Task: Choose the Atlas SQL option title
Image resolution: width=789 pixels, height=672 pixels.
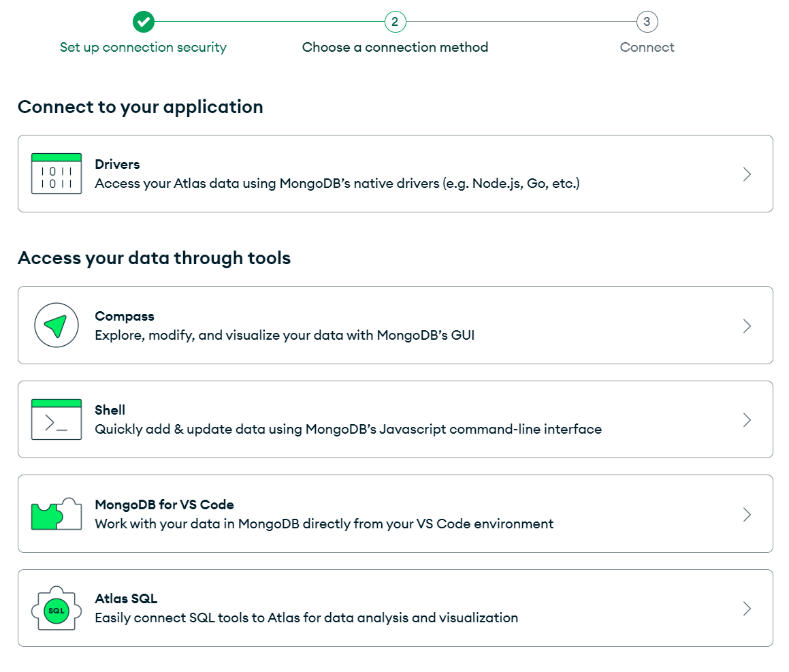Action: 126,598
